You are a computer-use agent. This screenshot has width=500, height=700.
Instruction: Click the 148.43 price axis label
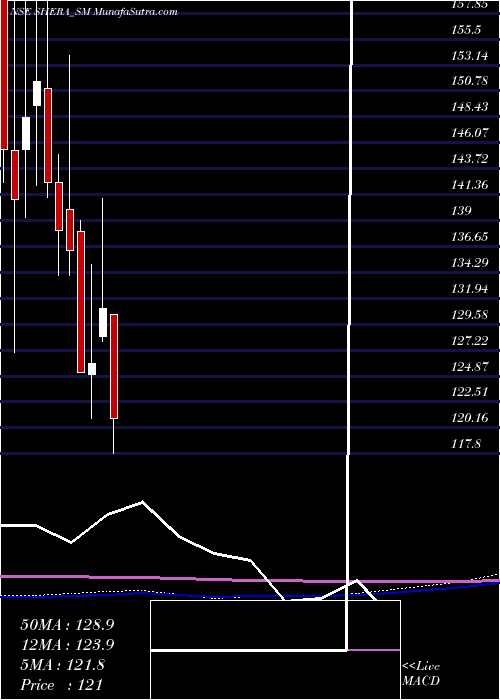click(x=470, y=107)
